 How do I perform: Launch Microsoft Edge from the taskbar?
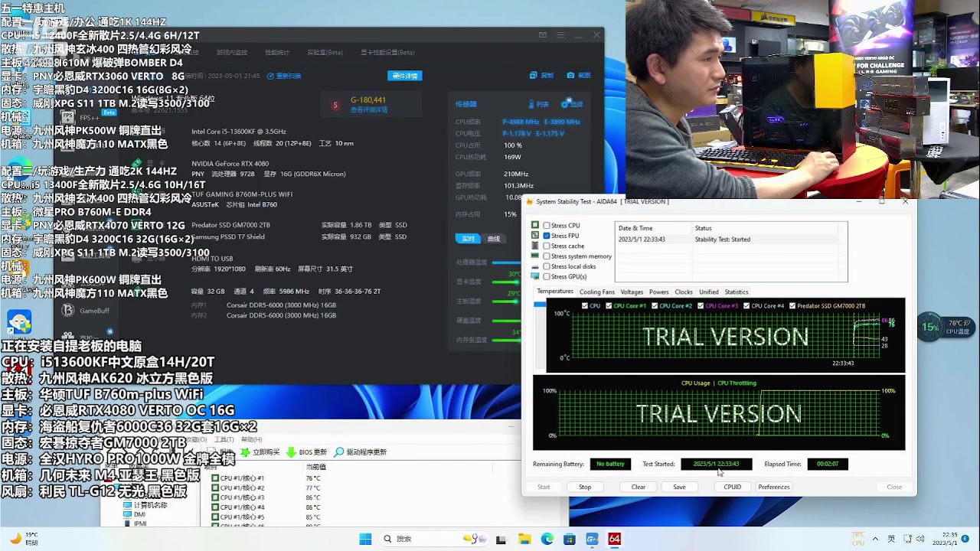(547, 539)
